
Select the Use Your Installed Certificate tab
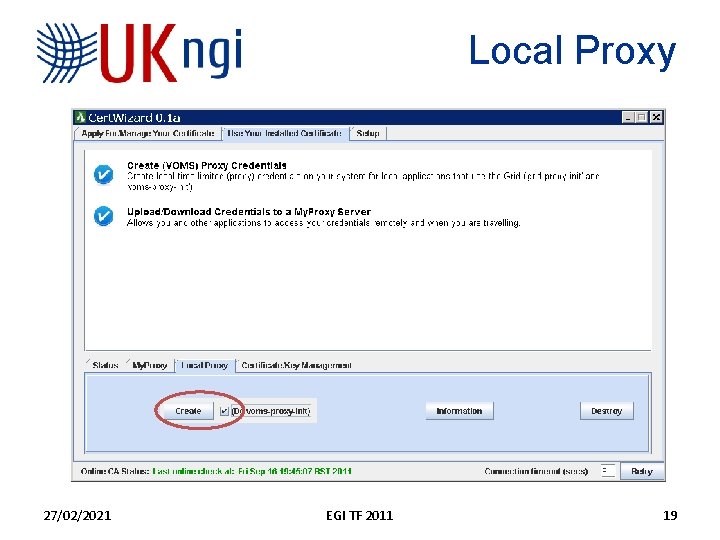coord(285,133)
